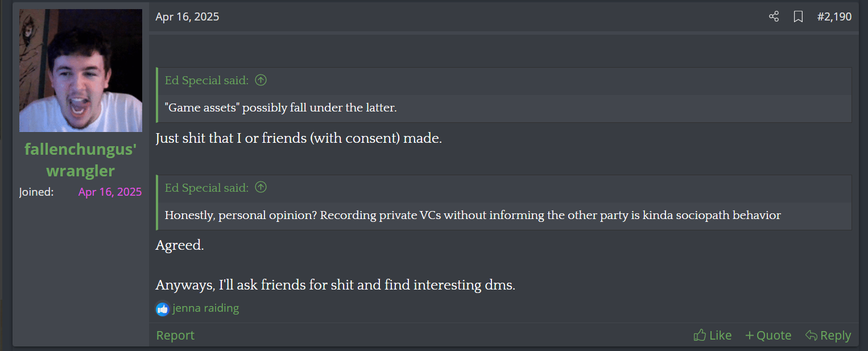Click the blue thumbs-up reaction icon
Viewport: 868px width, 351px height.
pos(163,309)
